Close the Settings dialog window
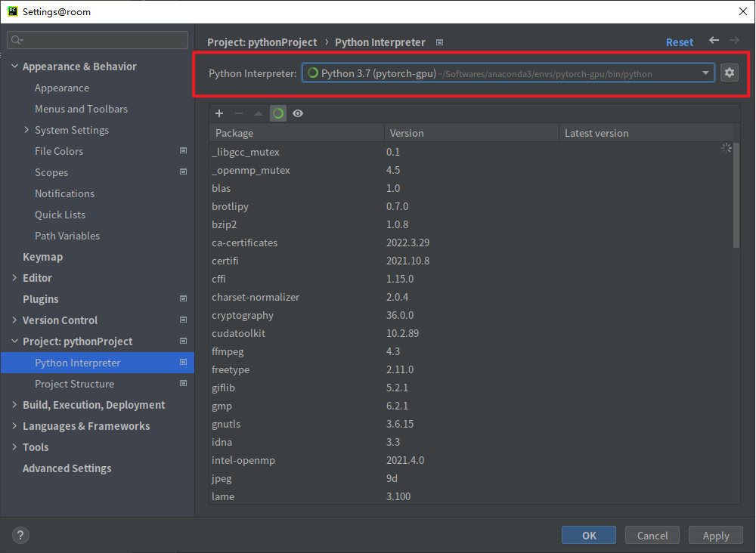Image resolution: width=756 pixels, height=553 pixels. [743, 11]
